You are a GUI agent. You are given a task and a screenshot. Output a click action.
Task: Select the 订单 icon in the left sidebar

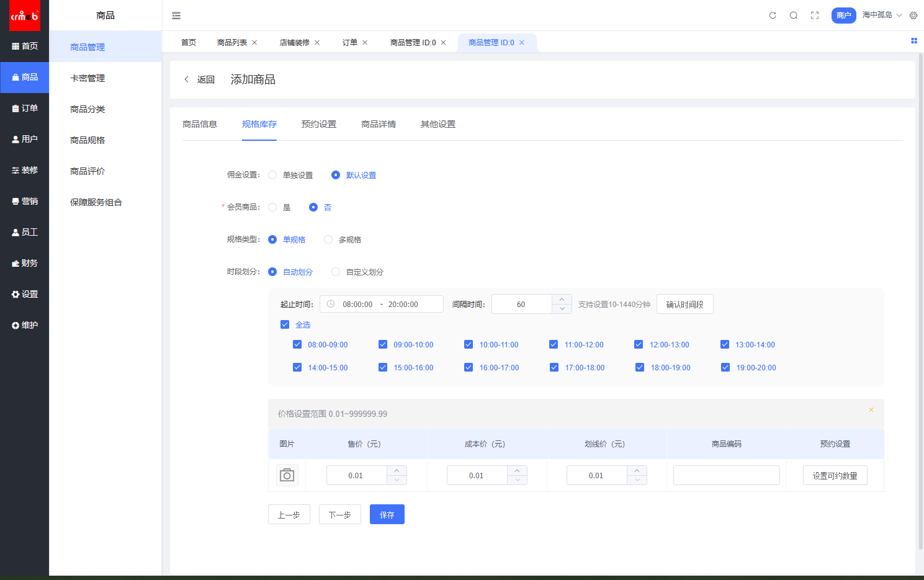24,108
